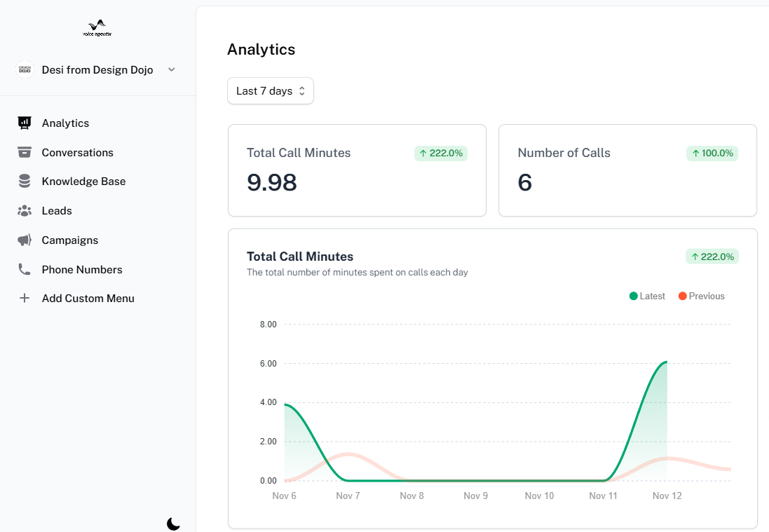
Task: Click the Analytics chart icon in sidebar
Action: [x=25, y=123]
